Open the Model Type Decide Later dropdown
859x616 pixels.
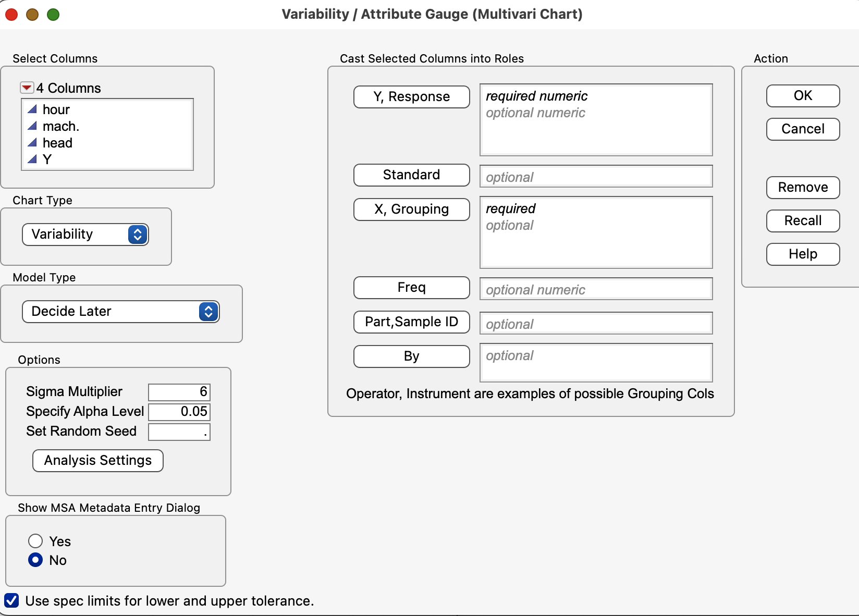[x=120, y=312]
